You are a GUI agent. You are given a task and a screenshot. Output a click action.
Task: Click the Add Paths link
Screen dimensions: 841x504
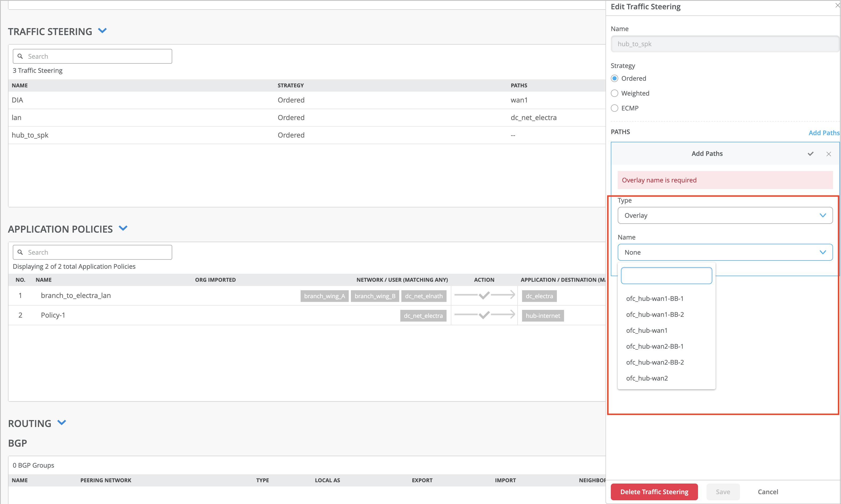click(x=823, y=133)
